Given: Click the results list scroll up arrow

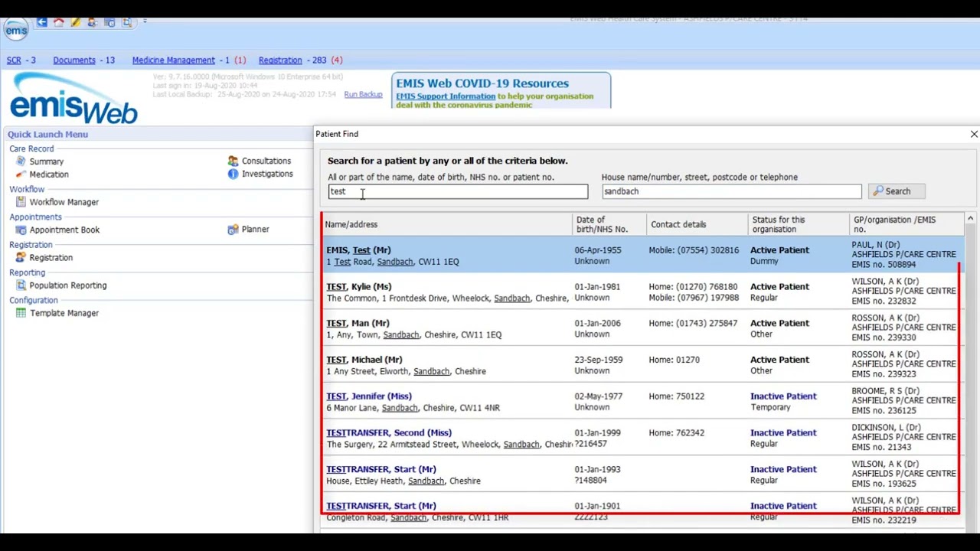Looking at the screenshot, I should tap(970, 219).
